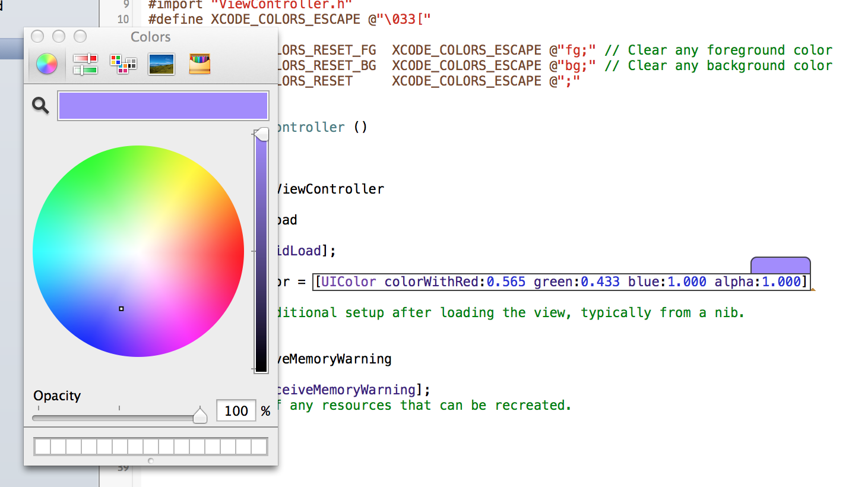The image size is (868, 487).
Task: Click the alpha value 1.000 in code
Action: (781, 282)
